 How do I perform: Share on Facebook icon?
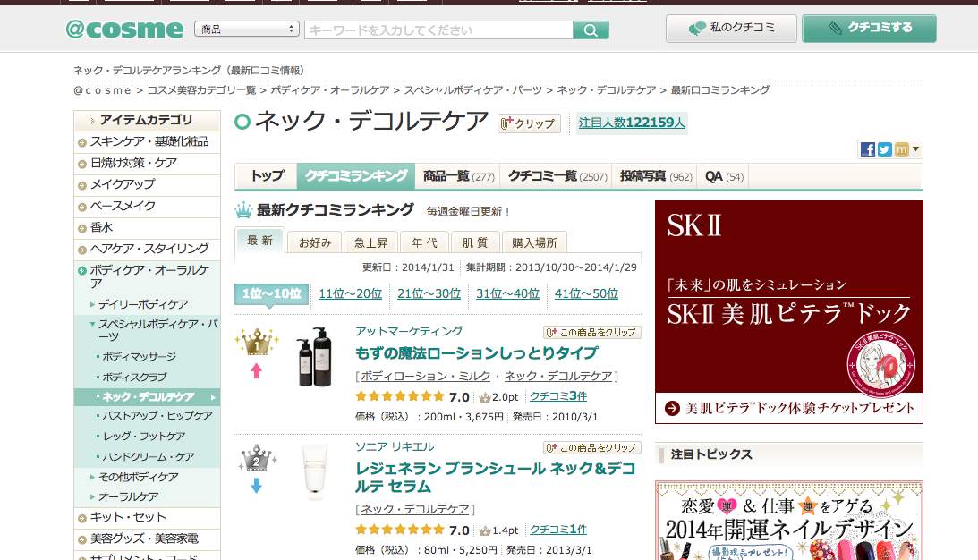pyautogui.click(x=868, y=149)
